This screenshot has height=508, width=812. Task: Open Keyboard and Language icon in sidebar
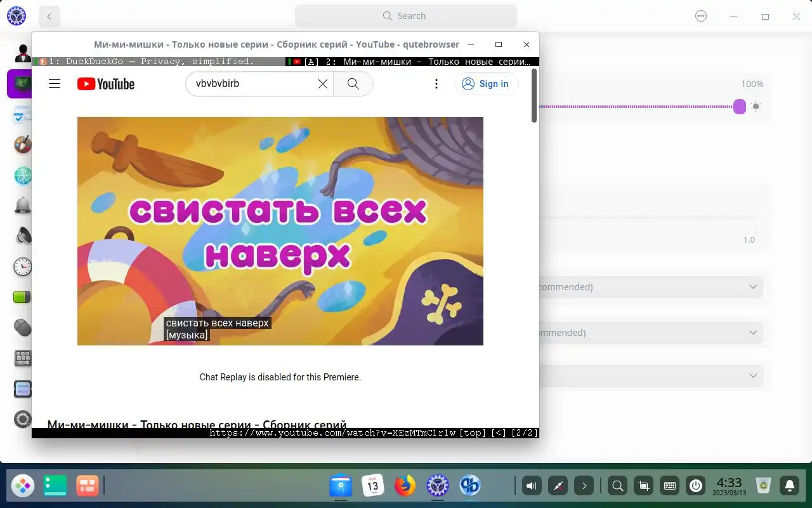pos(23,358)
